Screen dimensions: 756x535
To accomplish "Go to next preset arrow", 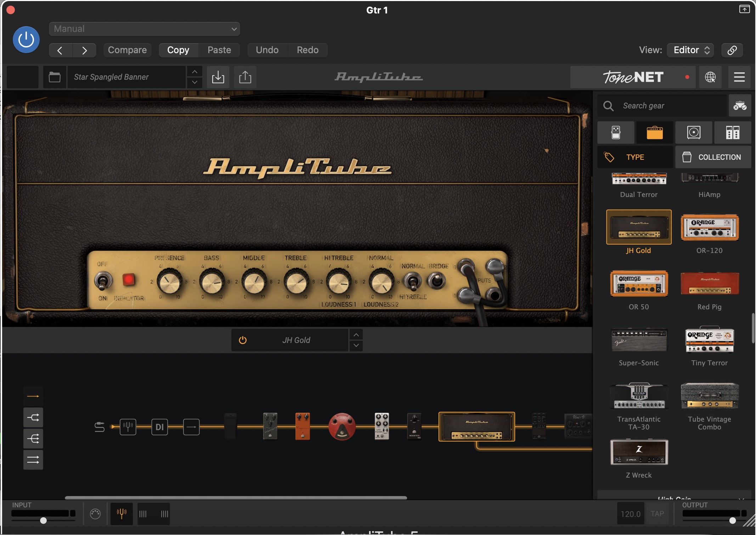I will [x=84, y=50].
